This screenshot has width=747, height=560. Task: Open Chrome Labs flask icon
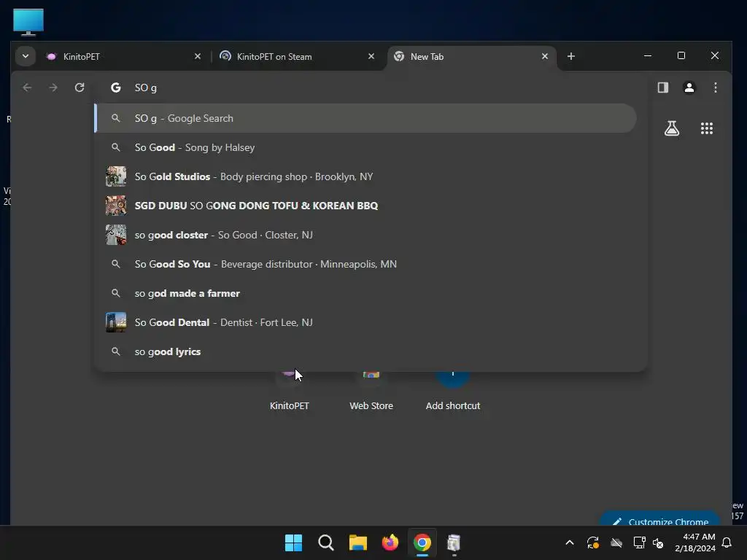(x=672, y=128)
